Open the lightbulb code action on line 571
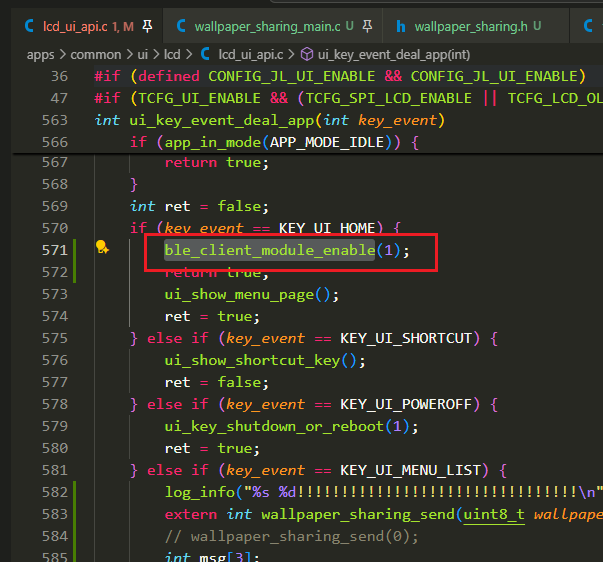 (102, 247)
